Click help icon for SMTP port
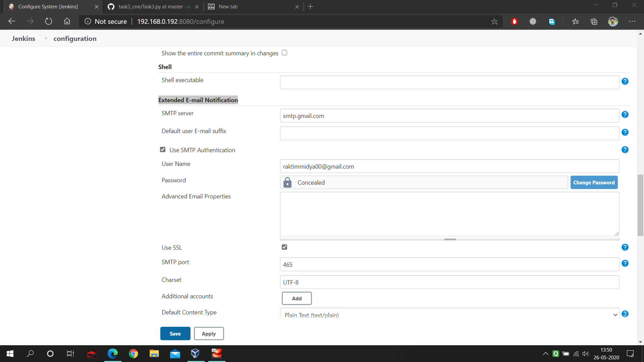This screenshot has width=644, height=362. [x=625, y=263]
